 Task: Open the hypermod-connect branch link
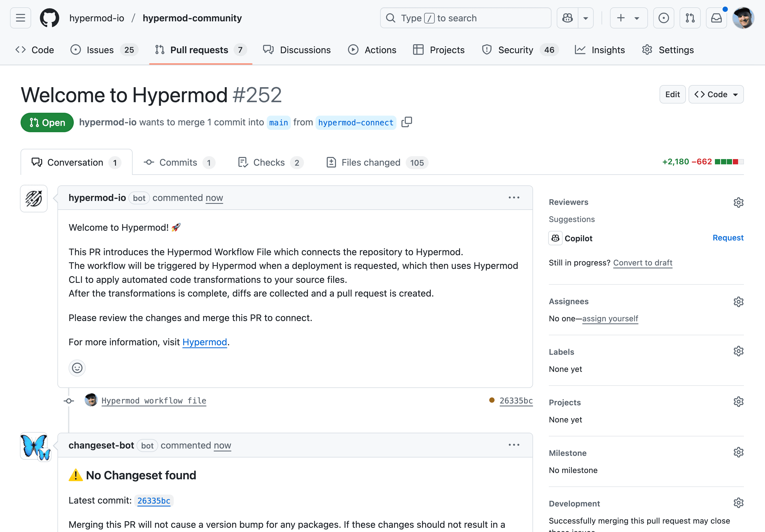pyautogui.click(x=356, y=122)
